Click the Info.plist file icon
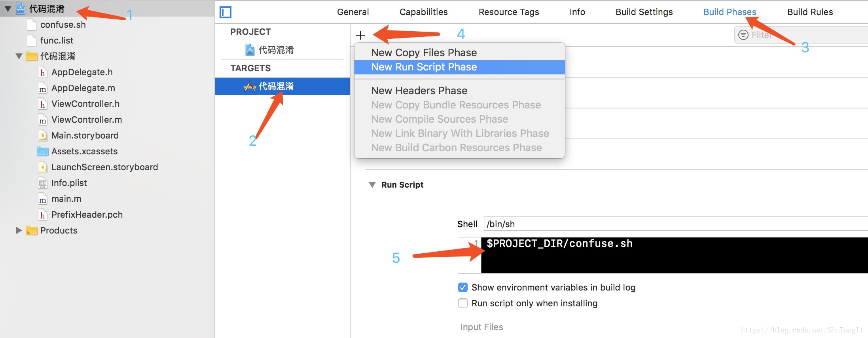Image resolution: width=868 pixels, height=338 pixels. 43,183
